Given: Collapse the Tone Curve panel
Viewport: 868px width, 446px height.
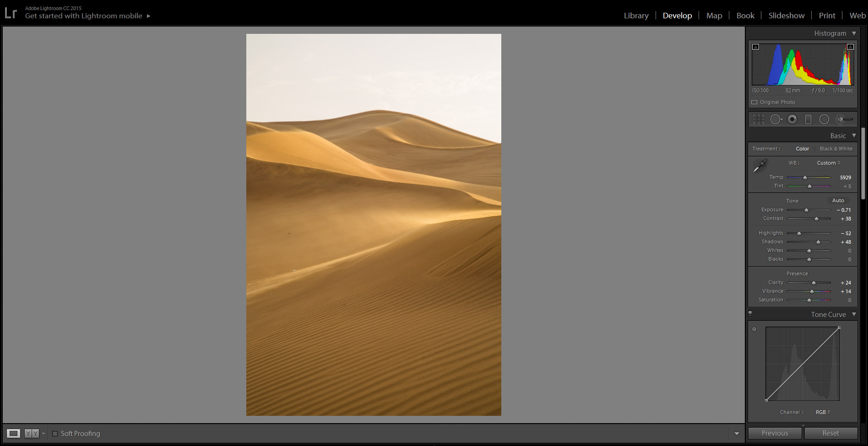Looking at the screenshot, I should (854, 314).
